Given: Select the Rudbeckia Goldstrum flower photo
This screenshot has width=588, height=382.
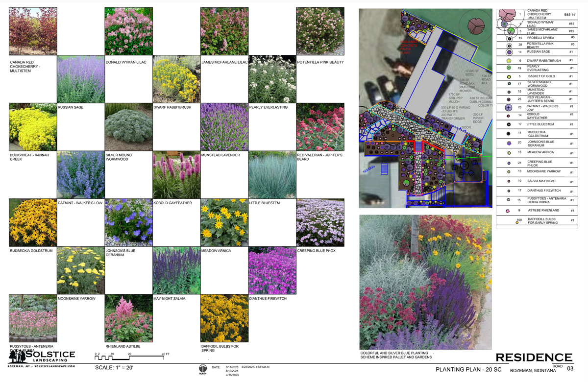Looking at the screenshot, I should pos(33,222).
